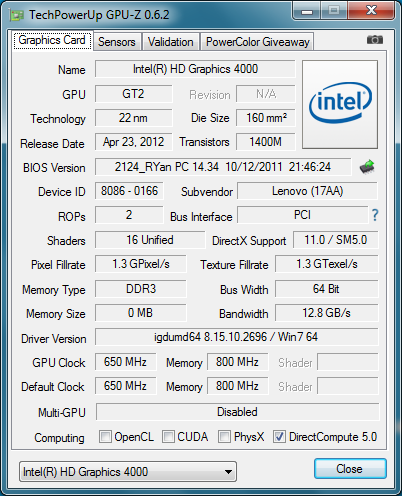Click the Release Date label
This screenshot has width=402, height=496.
click(x=52, y=144)
